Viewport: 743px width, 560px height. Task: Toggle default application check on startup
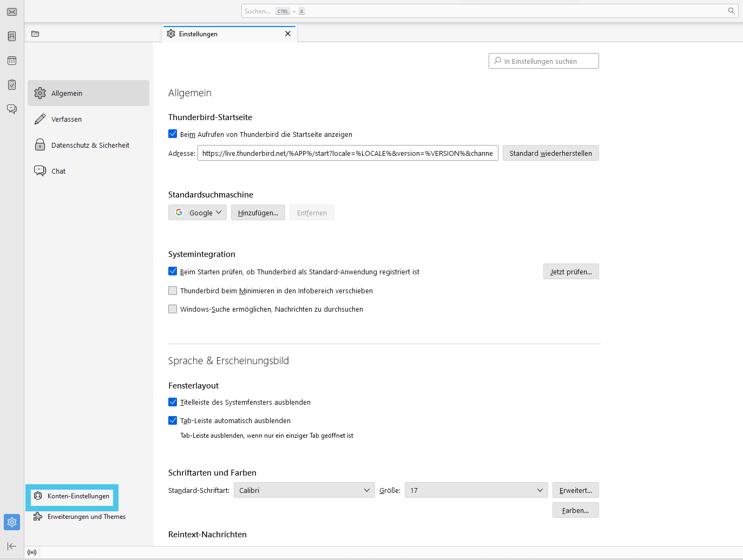[x=173, y=271]
